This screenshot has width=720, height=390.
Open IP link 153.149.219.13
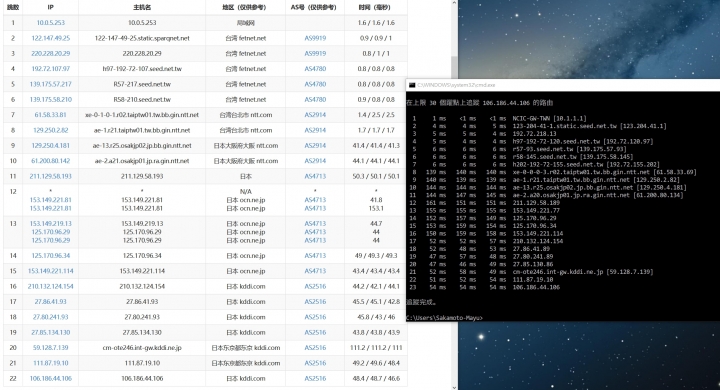[x=51, y=224]
